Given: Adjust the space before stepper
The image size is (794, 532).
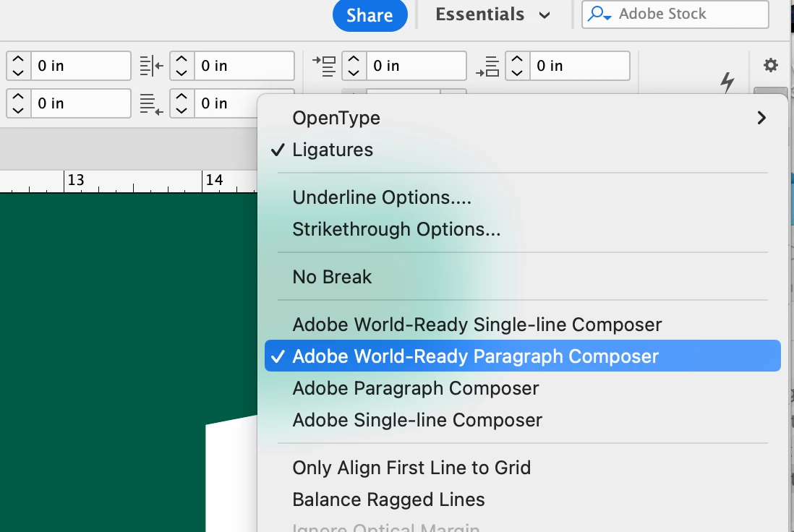Looking at the screenshot, I should pyautogui.click(x=354, y=66).
